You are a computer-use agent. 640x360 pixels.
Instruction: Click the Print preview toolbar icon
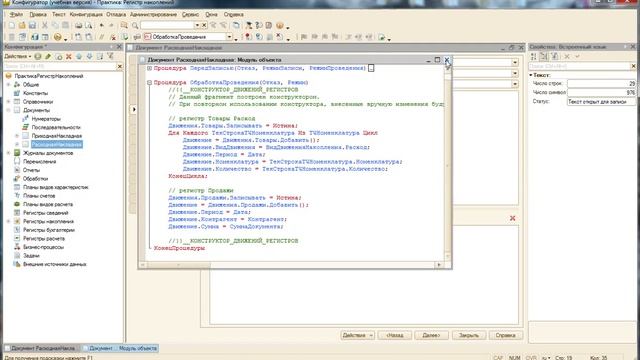89,25
